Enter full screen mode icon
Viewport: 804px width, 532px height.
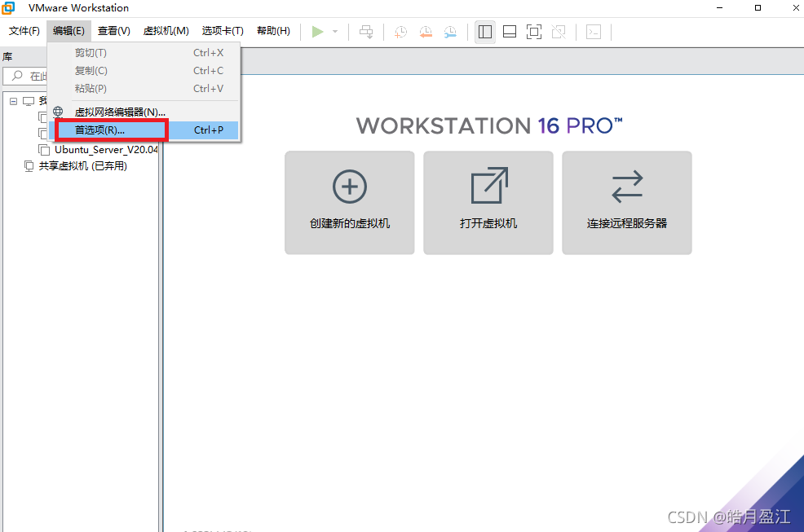(x=534, y=32)
